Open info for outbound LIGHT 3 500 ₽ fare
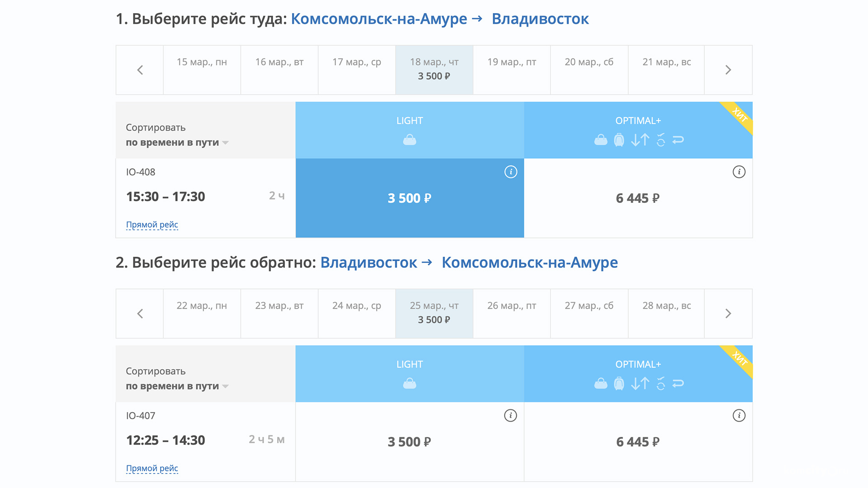 tap(510, 172)
